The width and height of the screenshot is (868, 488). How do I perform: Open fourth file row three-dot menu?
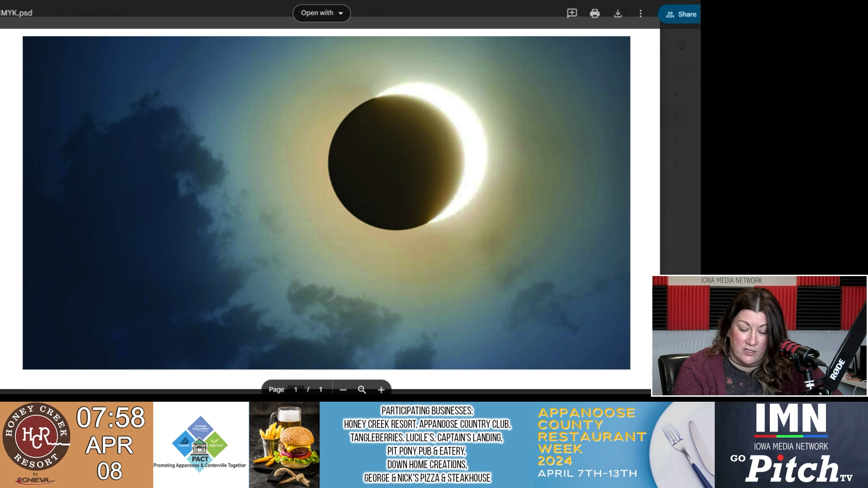pos(676,161)
